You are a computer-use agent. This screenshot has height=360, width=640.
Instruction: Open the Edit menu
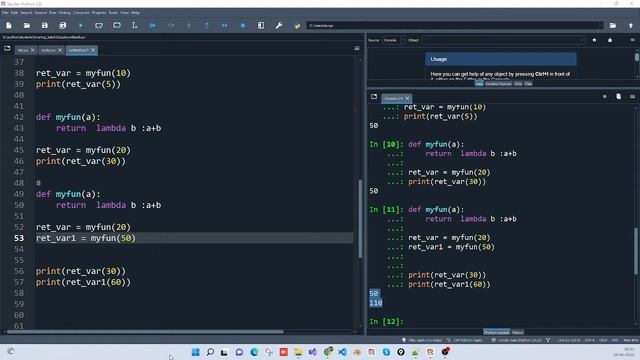[14, 13]
